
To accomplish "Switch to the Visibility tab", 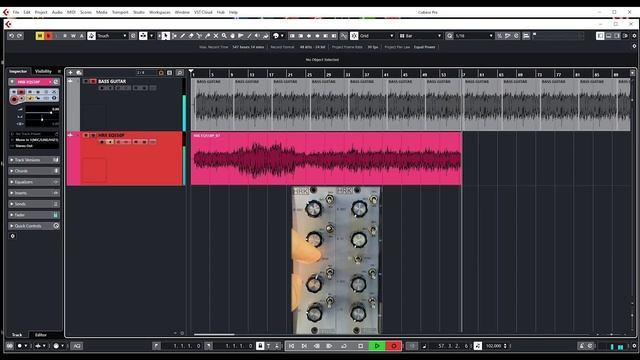I will pos(43,71).
